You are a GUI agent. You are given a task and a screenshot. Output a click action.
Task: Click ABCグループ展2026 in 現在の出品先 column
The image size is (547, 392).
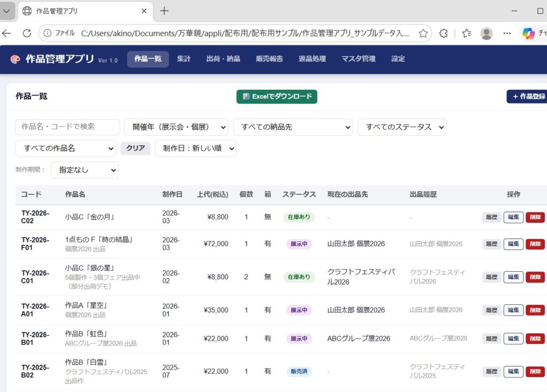pos(358,339)
